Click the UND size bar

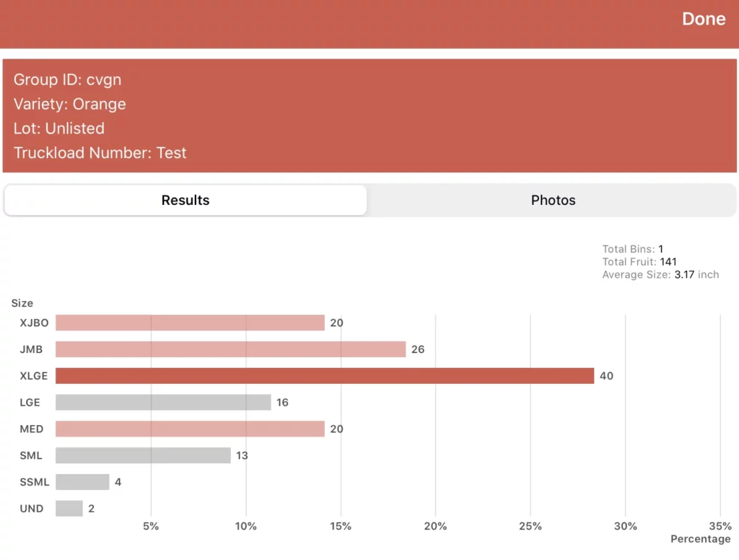pyautogui.click(x=69, y=509)
